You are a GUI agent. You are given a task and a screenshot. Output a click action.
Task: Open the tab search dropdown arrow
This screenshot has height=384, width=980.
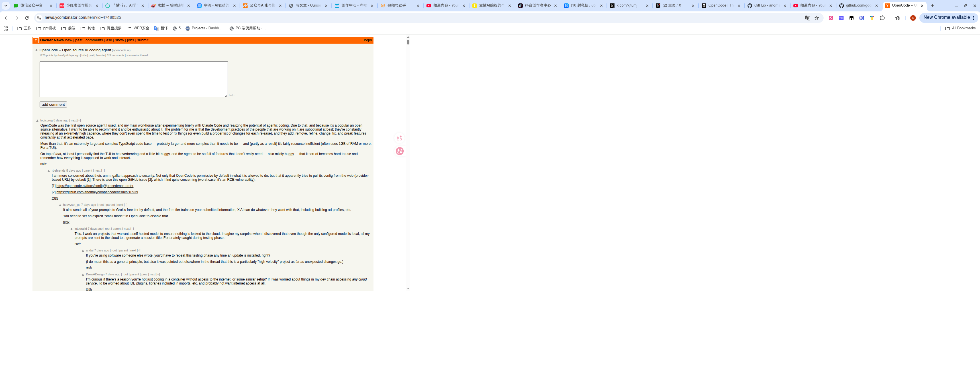6,6
